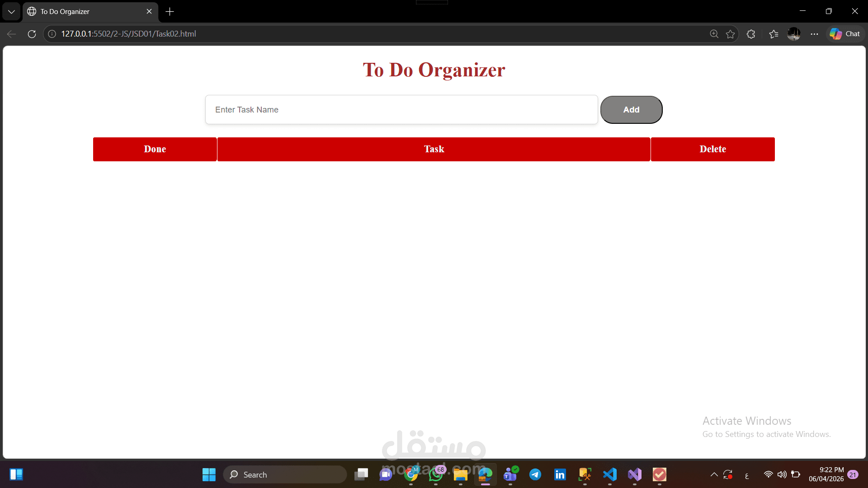Click the zoom icon in the address bar
The height and width of the screenshot is (488, 868).
click(x=714, y=33)
